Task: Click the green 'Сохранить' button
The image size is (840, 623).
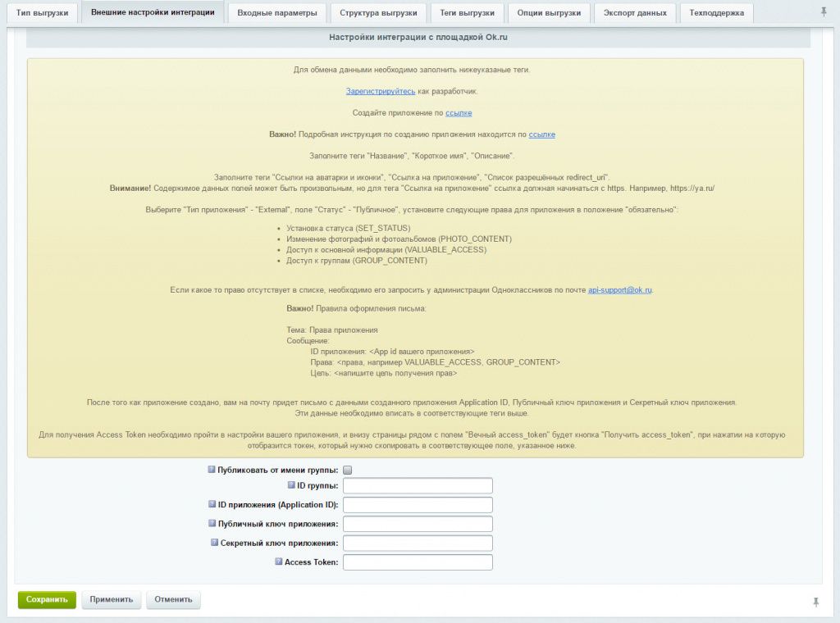Action: 47,599
